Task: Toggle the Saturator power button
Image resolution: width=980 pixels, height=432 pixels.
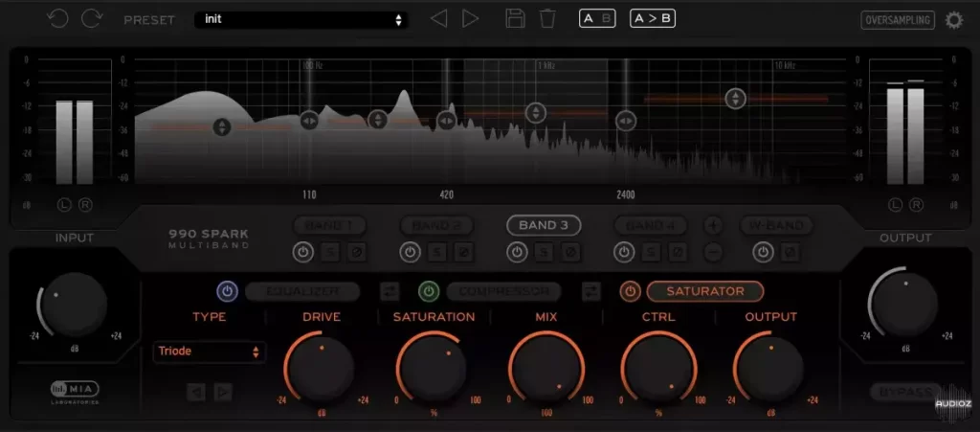Action: 630,291
